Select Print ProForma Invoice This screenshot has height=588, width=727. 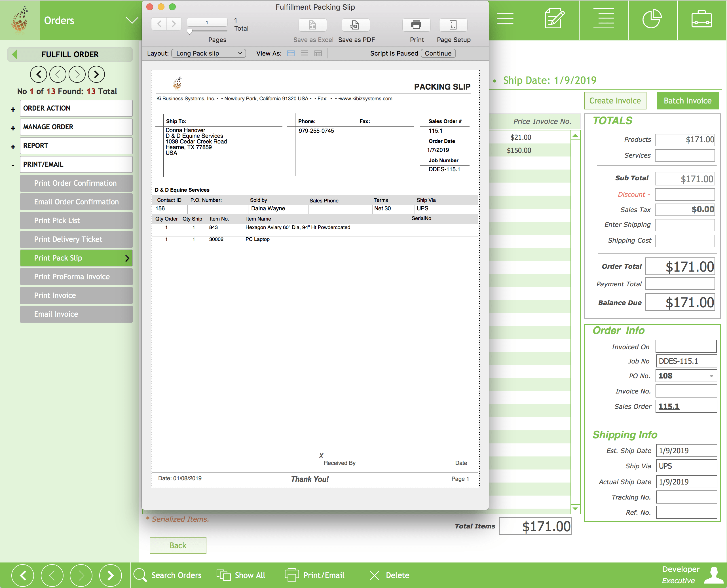coord(76,277)
